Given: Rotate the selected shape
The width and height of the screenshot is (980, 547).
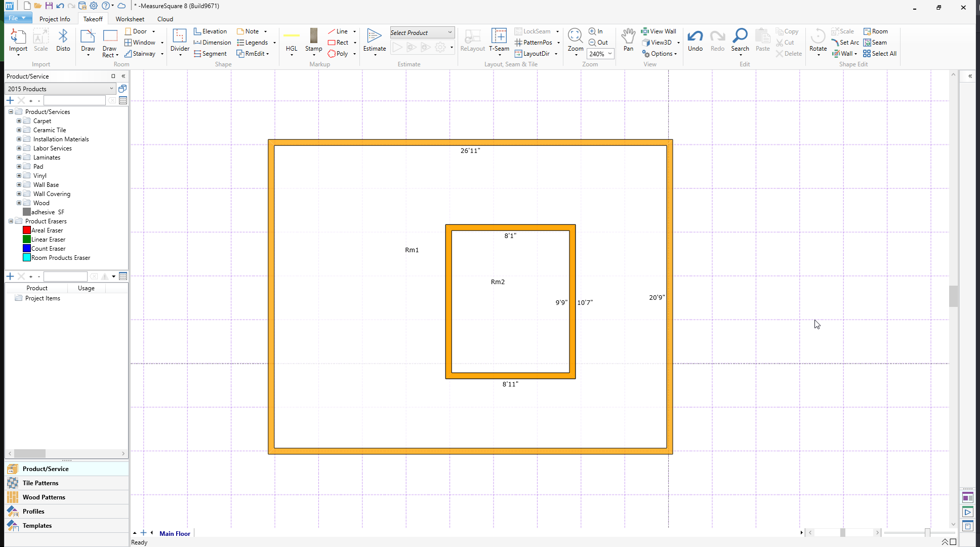Looking at the screenshot, I should click(x=818, y=40).
